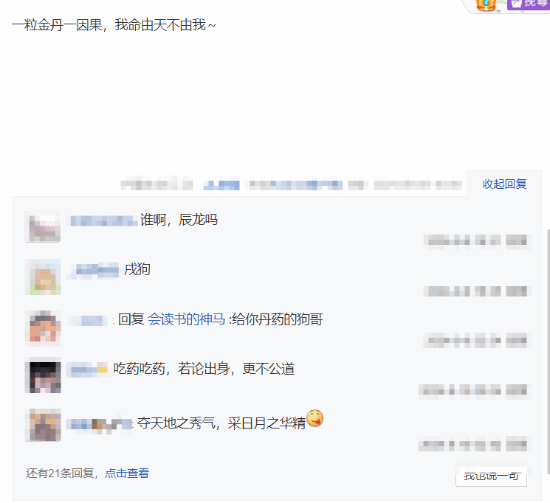
Task: Click reply link under 戌狗 comment
Action: tap(517, 291)
